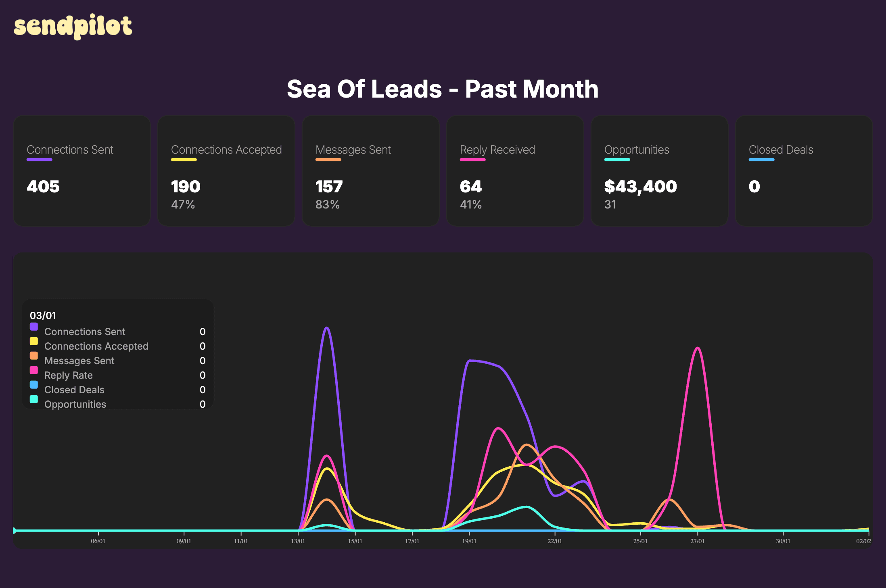The image size is (886, 588).
Task: Toggle the Connections Sent series in the legend
Action: click(x=85, y=332)
